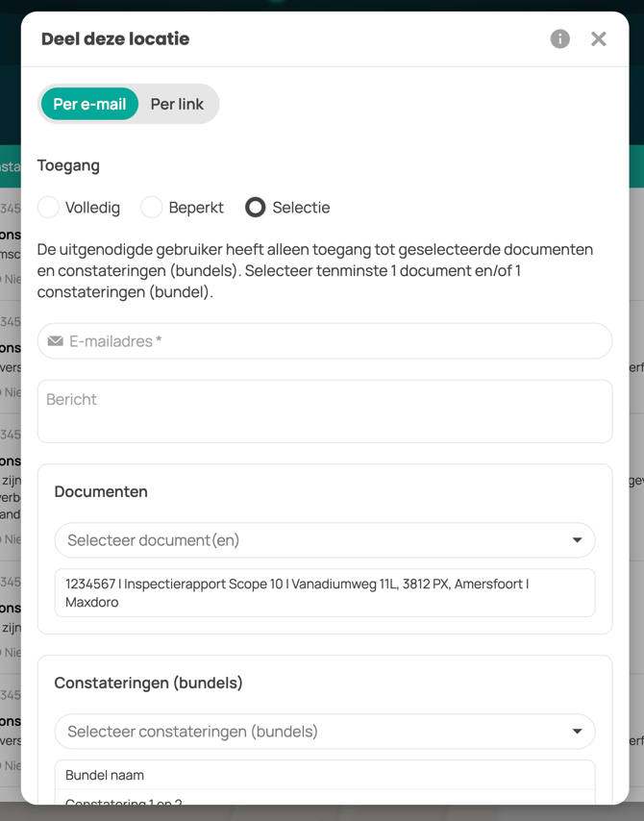Select the Selectie radio button
The image size is (644, 821).
pyautogui.click(x=256, y=208)
